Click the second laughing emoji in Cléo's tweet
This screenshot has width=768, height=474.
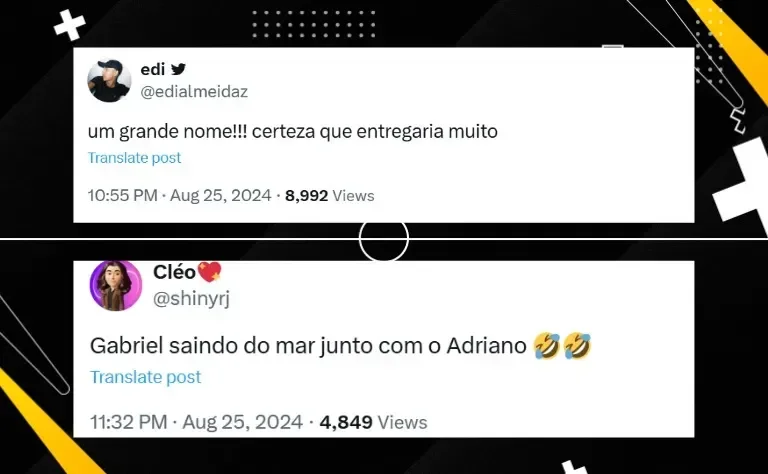577,346
